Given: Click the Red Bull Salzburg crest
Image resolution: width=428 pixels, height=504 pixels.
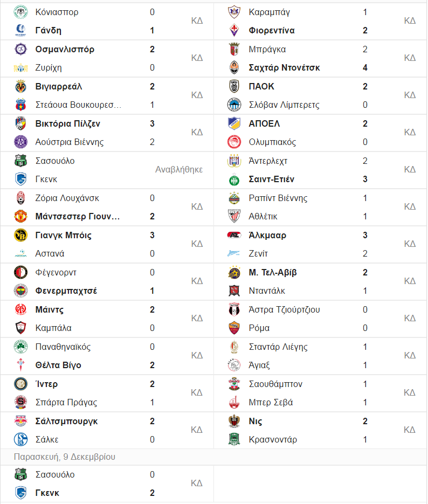Looking at the screenshot, I should tap(21, 421).
